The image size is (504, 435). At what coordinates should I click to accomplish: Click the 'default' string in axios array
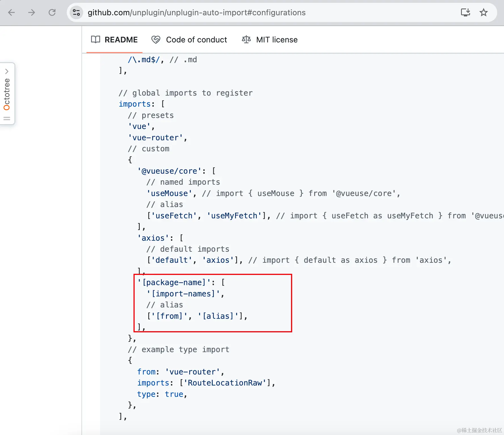[172, 260]
